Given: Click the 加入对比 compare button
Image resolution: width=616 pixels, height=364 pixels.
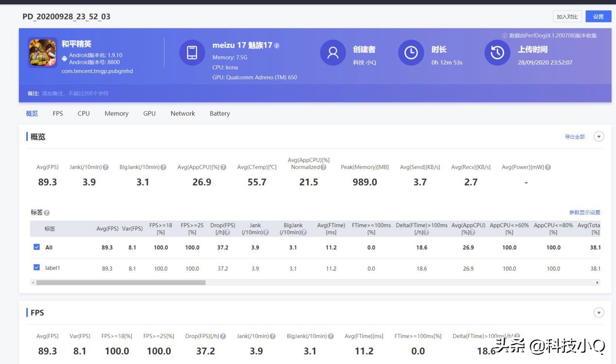Looking at the screenshot, I should [x=567, y=16].
